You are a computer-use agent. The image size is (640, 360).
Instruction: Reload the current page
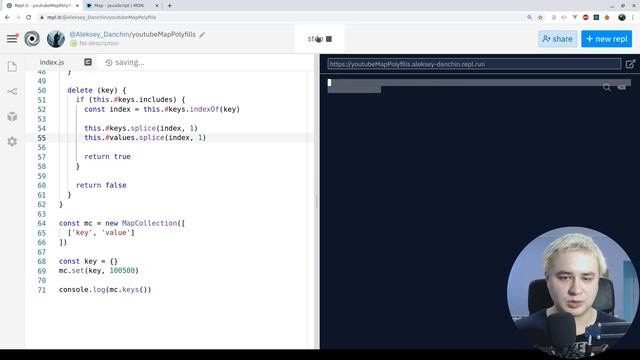(x=29, y=17)
